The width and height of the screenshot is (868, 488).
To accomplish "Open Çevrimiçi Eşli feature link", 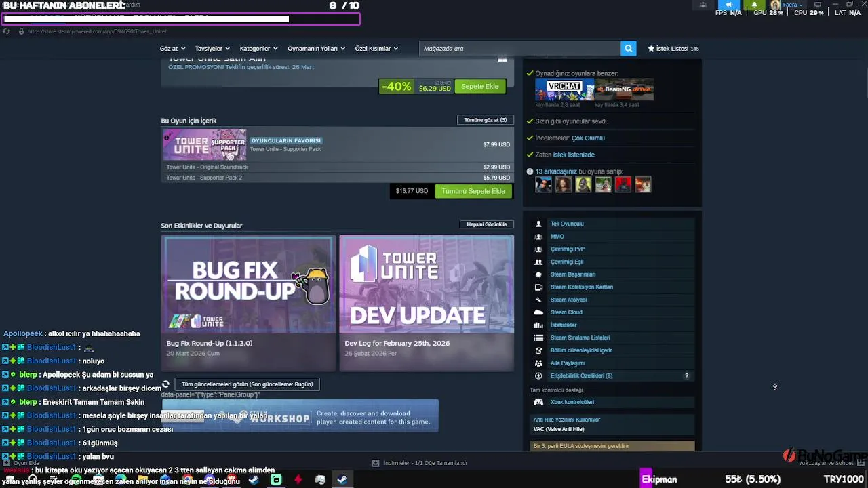I will tap(567, 262).
